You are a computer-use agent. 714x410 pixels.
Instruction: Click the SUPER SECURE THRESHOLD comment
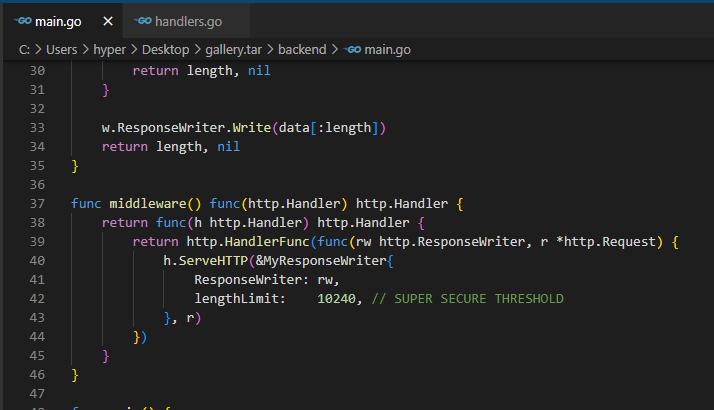[467, 299]
